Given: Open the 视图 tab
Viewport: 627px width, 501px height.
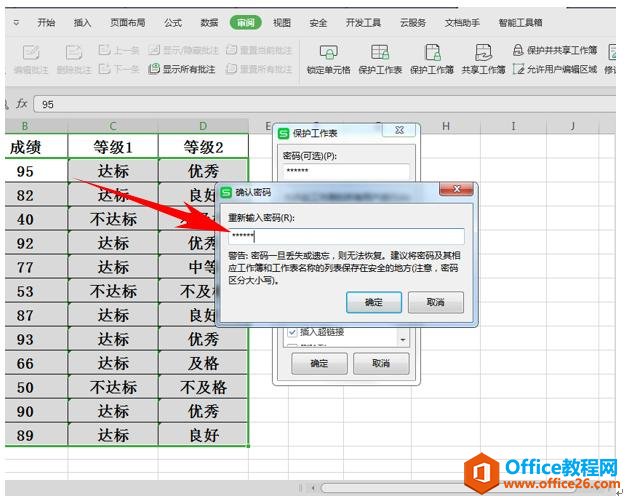Looking at the screenshot, I should [x=282, y=23].
